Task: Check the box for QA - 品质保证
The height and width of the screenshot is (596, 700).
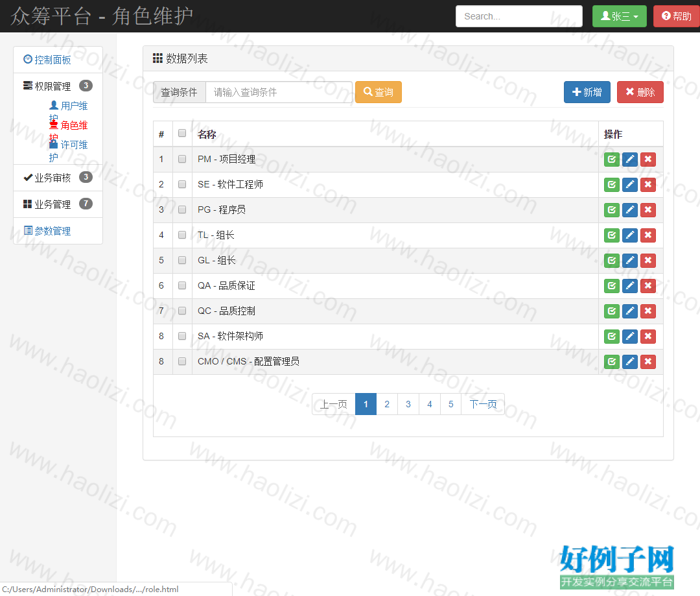Action: click(x=182, y=285)
